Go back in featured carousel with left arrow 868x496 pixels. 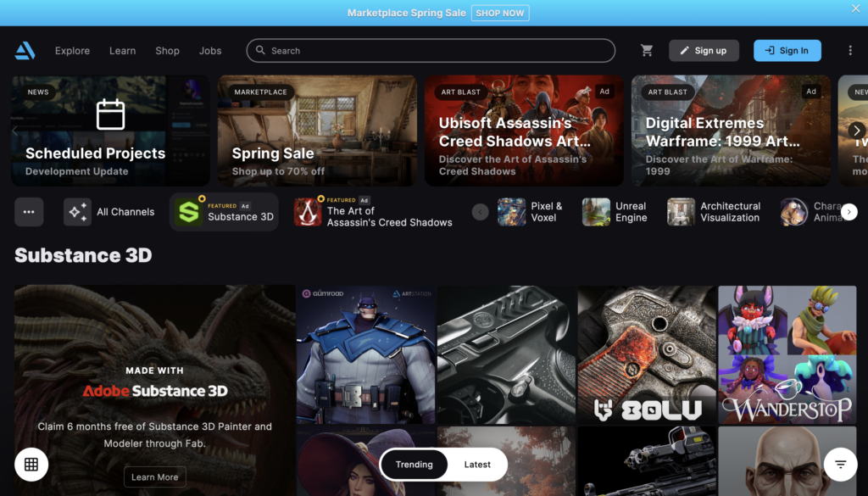(x=15, y=131)
